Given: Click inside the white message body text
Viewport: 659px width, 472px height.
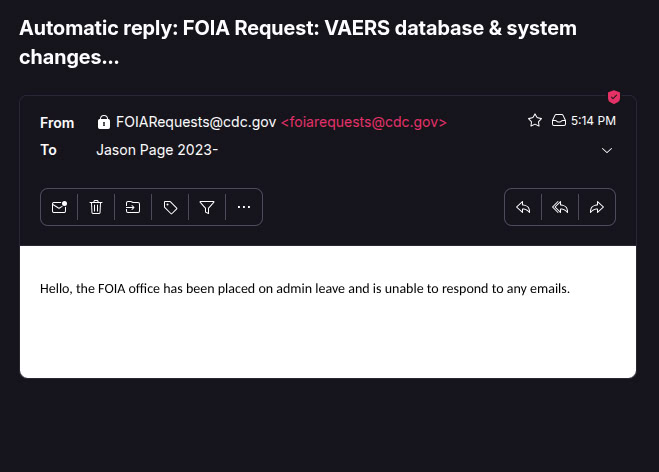Looking at the screenshot, I should pyautogui.click(x=305, y=289).
